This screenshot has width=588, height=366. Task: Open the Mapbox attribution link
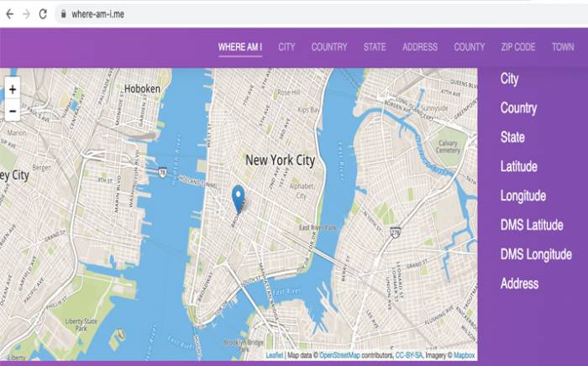click(x=465, y=355)
